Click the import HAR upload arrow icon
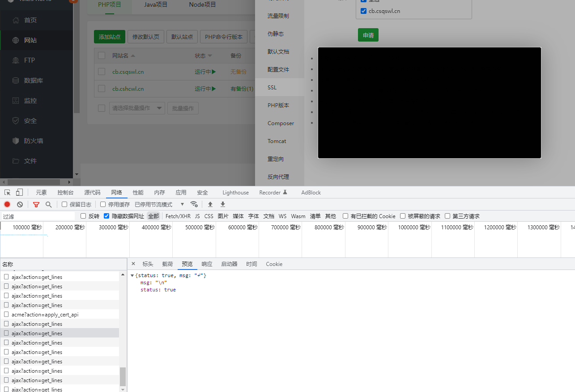575x392 pixels. click(210, 204)
